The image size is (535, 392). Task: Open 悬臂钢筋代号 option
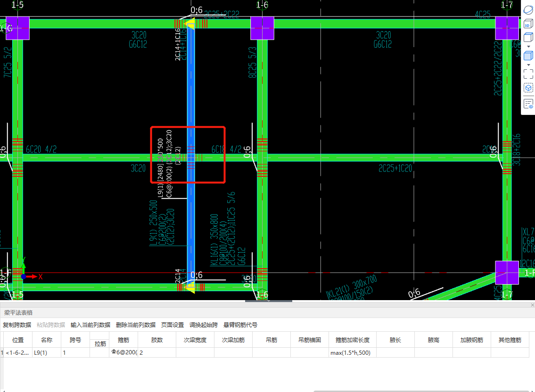click(240, 325)
